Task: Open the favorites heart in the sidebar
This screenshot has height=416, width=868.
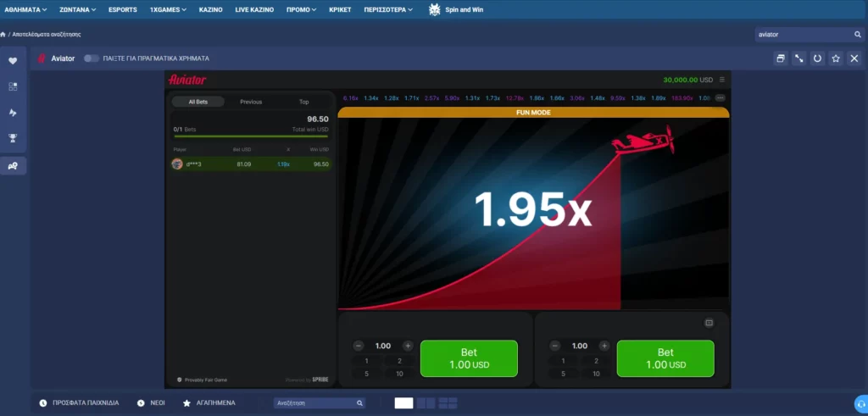Action: pos(13,61)
